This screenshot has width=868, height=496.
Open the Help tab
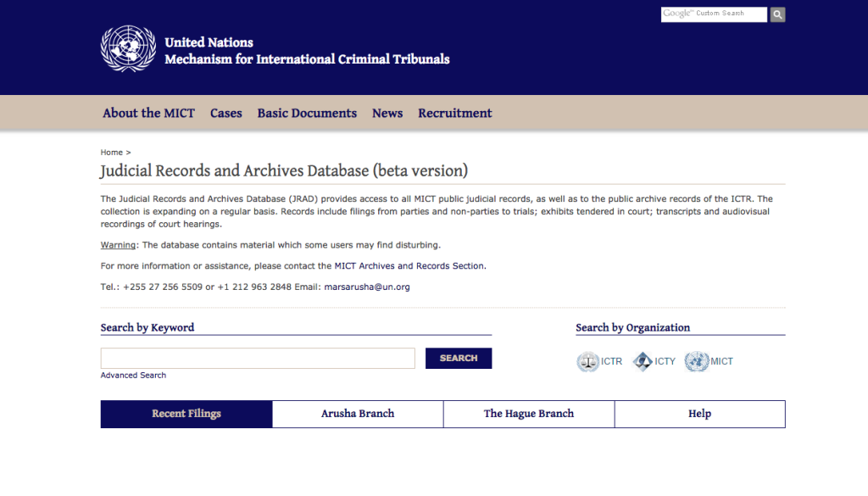[x=699, y=414]
